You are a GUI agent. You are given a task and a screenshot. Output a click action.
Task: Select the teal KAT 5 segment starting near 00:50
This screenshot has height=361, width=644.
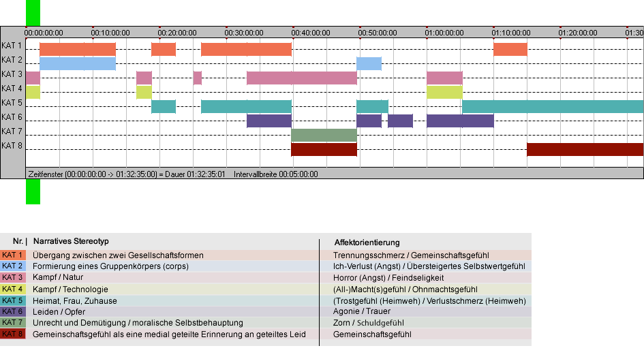(x=372, y=106)
